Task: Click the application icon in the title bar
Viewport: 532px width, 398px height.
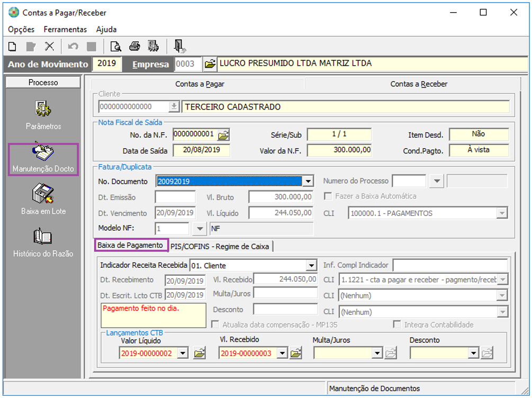Action: point(14,13)
